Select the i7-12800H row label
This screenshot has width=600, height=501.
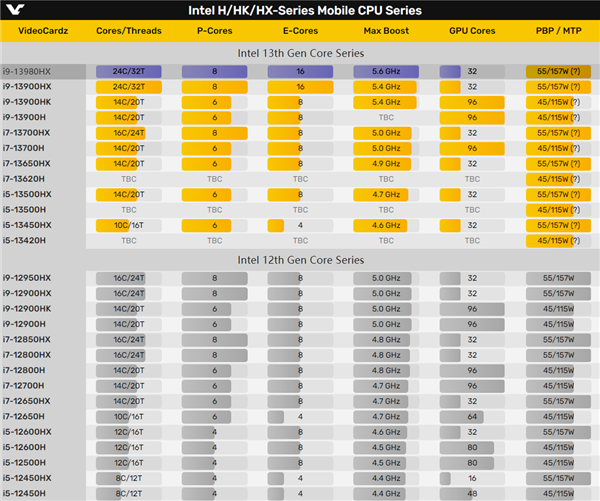click(24, 370)
